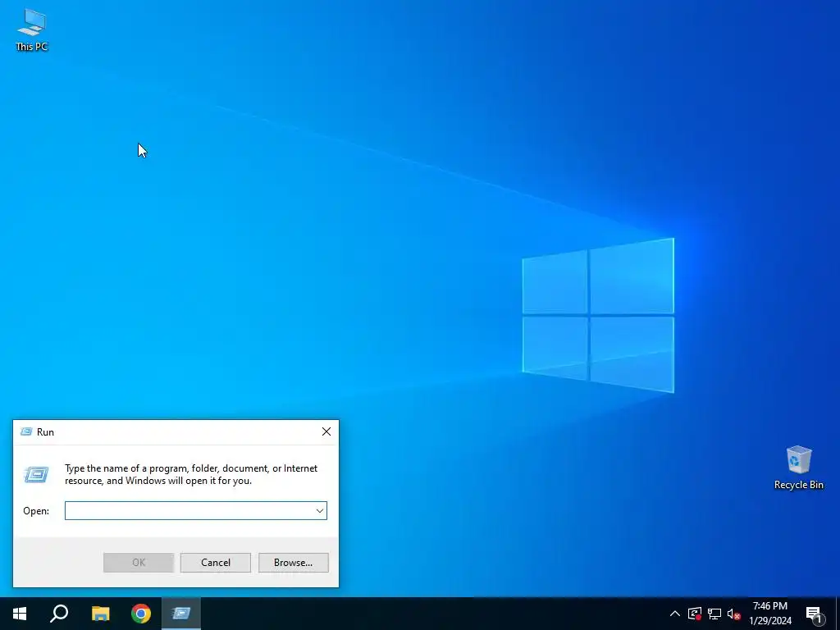Expand the Open field history dropdown

(x=320, y=510)
